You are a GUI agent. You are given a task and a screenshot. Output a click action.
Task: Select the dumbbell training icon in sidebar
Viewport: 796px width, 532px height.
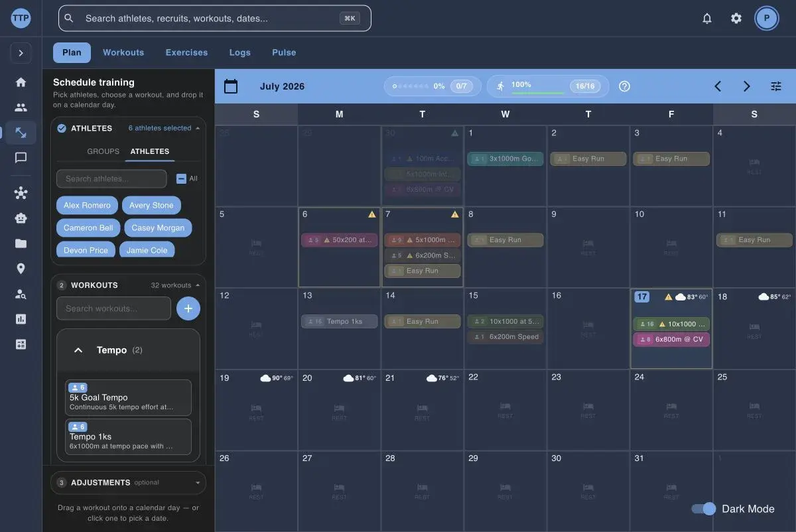[21, 133]
